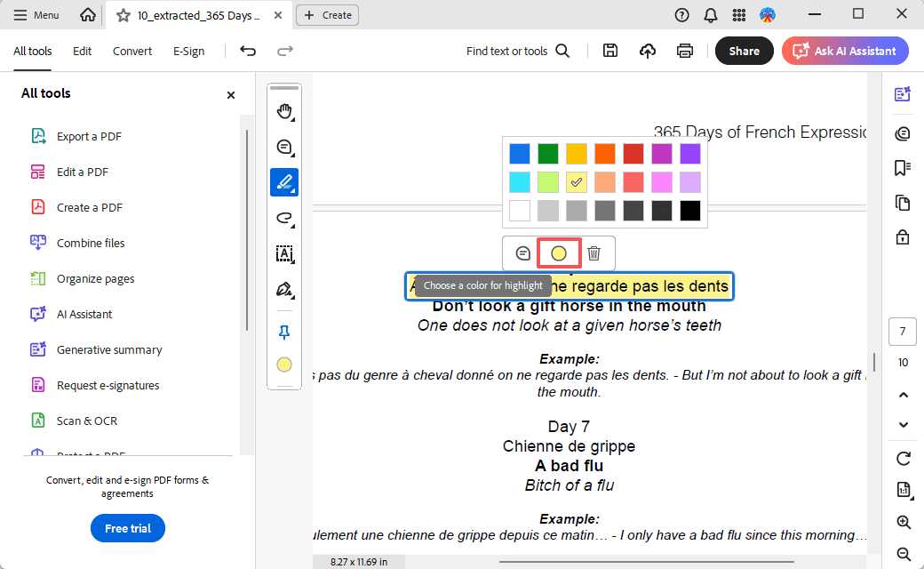Switch to the E-Sign tab

click(188, 51)
